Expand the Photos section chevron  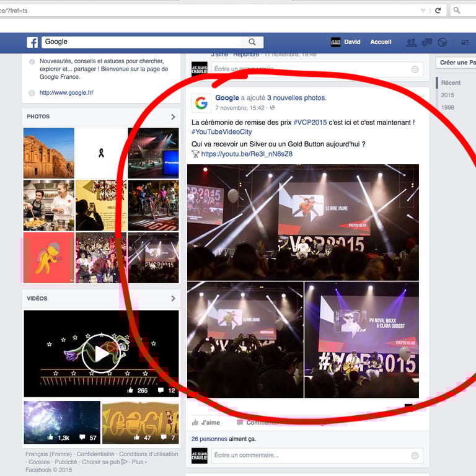point(173,117)
